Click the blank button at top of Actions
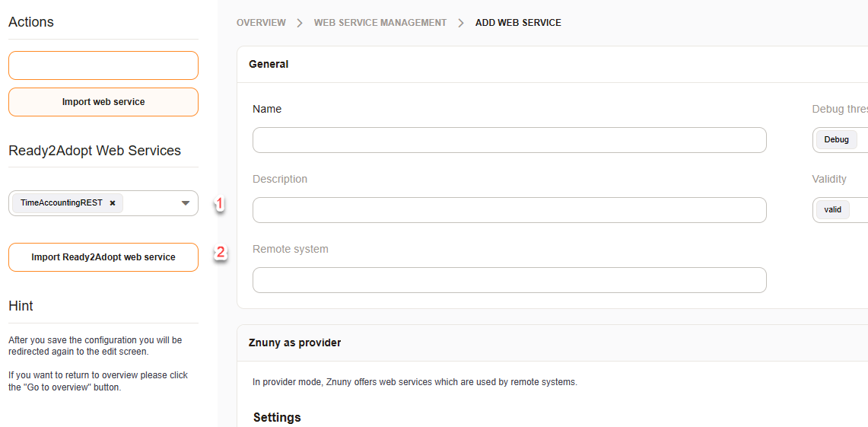Image resolution: width=868 pixels, height=427 pixels. (x=103, y=65)
